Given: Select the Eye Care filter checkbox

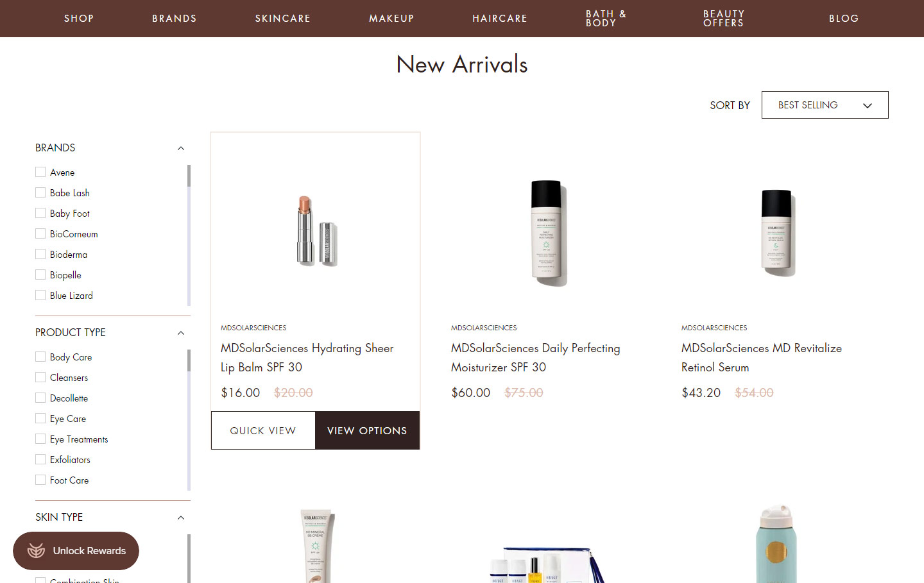Looking at the screenshot, I should point(40,418).
